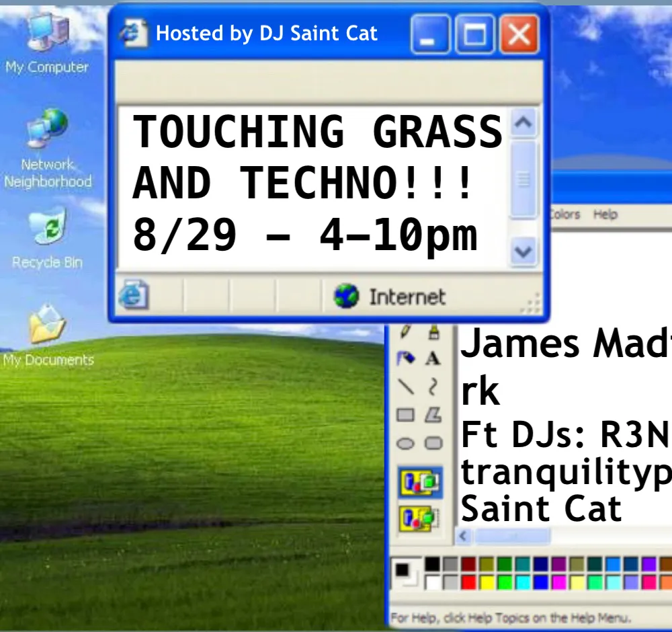Click the Internet Explorer title bar page icon

(134, 33)
